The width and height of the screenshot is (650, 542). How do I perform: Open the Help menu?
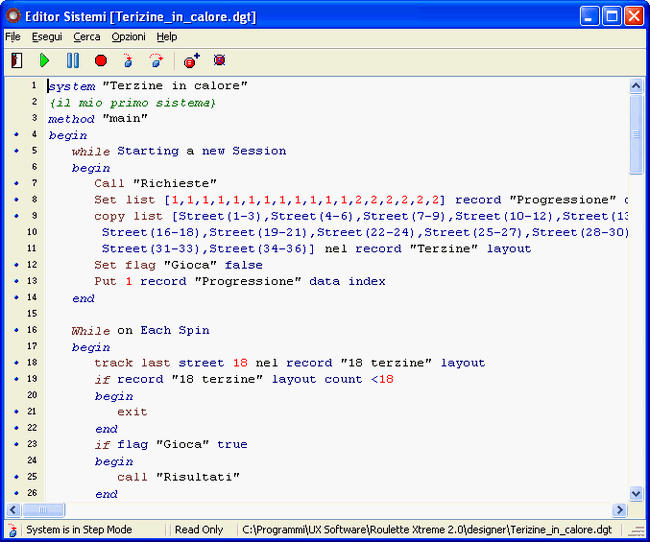coord(167,37)
